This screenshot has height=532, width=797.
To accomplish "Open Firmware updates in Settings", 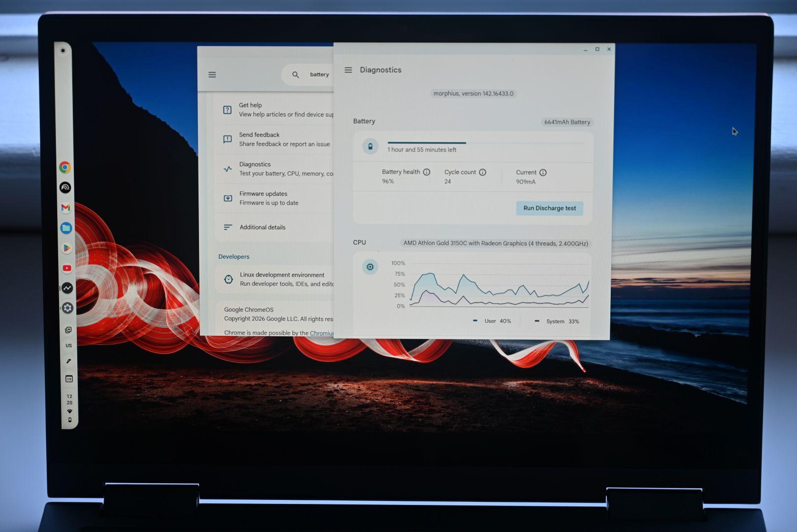I will pos(274,198).
